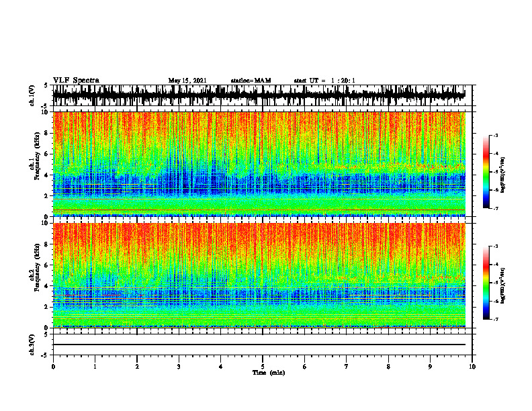Screen dimensions: 532x411
Task: Click the ch.1 color scale log PSD label
Action: click(503, 175)
